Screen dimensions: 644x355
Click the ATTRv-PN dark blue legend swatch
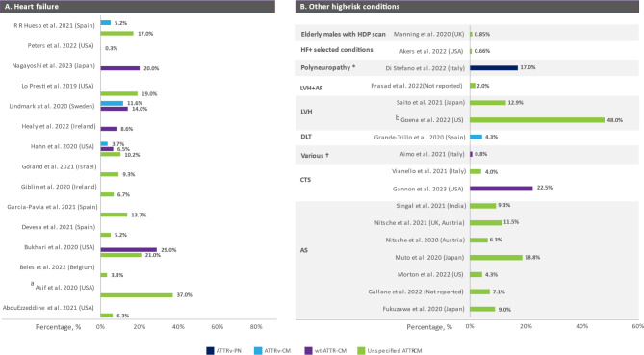click(210, 351)
